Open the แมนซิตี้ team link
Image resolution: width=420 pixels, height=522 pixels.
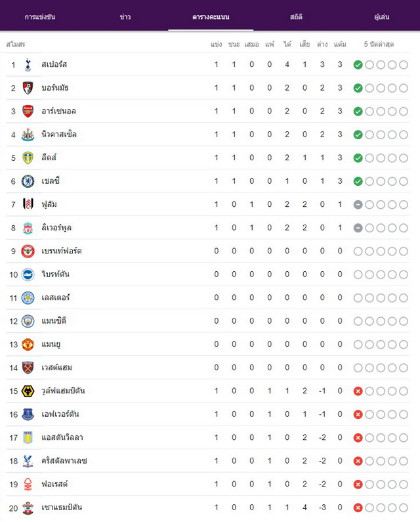coord(54,321)
